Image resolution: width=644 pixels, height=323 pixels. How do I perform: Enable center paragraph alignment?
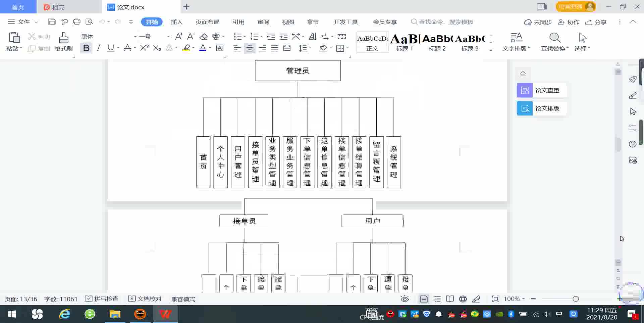(x=250, y=48)
